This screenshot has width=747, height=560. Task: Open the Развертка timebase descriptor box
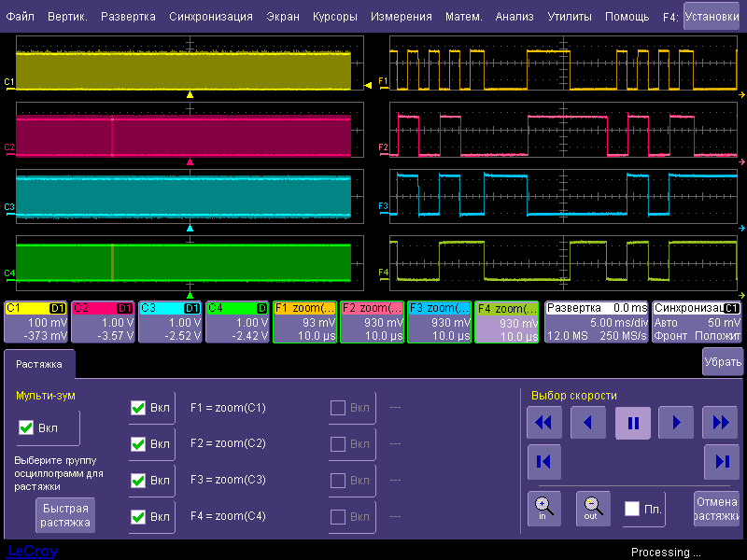(597, 321)
